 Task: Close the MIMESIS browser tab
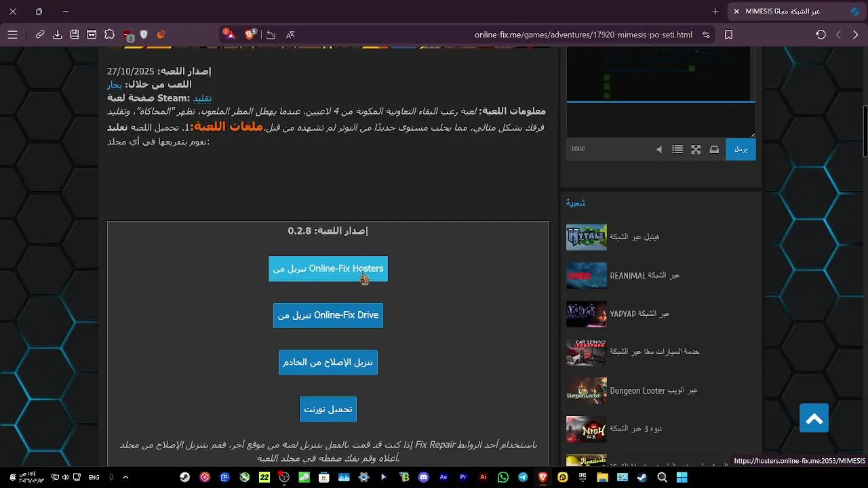736,12
